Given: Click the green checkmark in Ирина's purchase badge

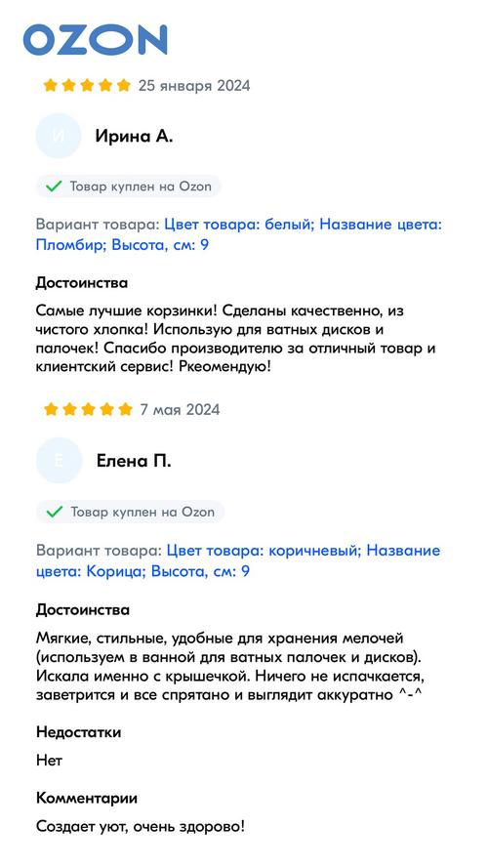Looking at the screenshot, I should [54, 186].
